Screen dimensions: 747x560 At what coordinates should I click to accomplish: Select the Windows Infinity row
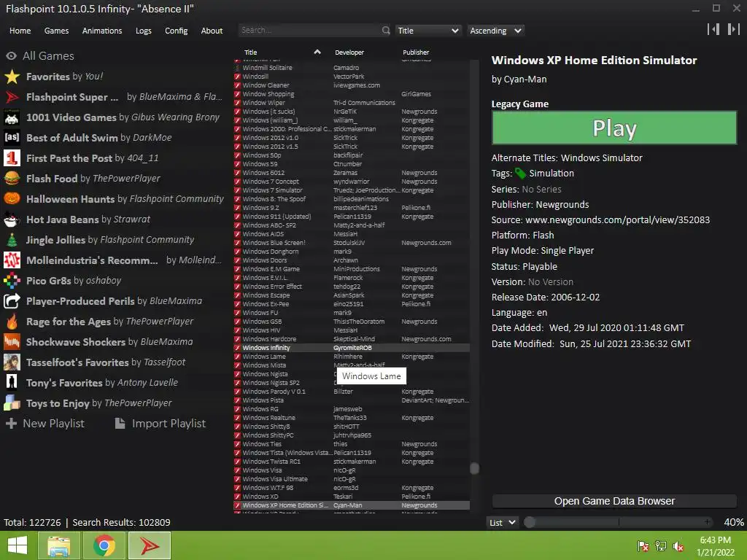pyautogui.click(x=352, y=348)
